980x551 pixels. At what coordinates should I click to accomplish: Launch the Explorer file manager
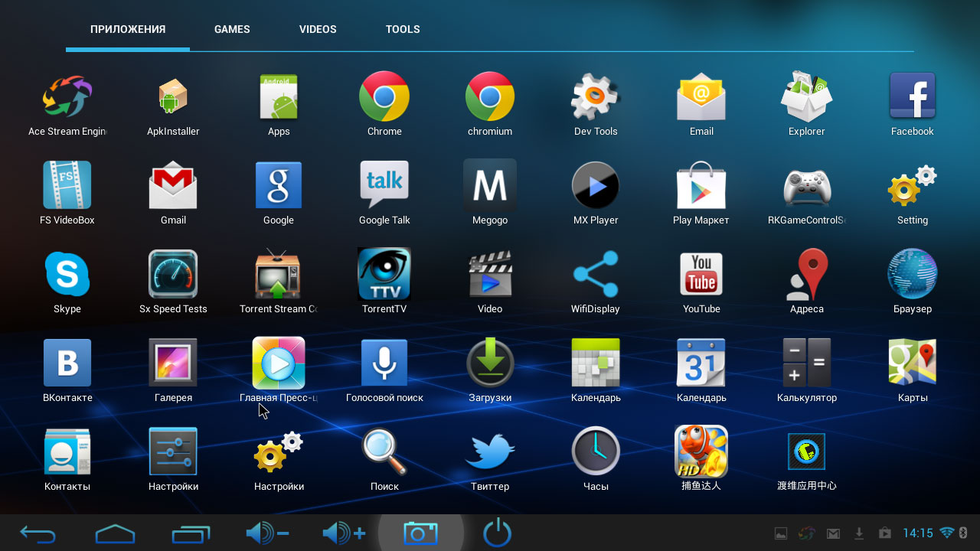click(x=807, y=96)
